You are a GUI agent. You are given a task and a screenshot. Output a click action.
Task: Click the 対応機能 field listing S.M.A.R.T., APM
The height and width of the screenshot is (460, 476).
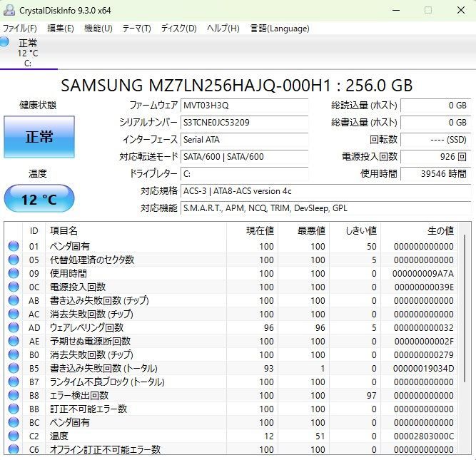(x=325, y=208)
